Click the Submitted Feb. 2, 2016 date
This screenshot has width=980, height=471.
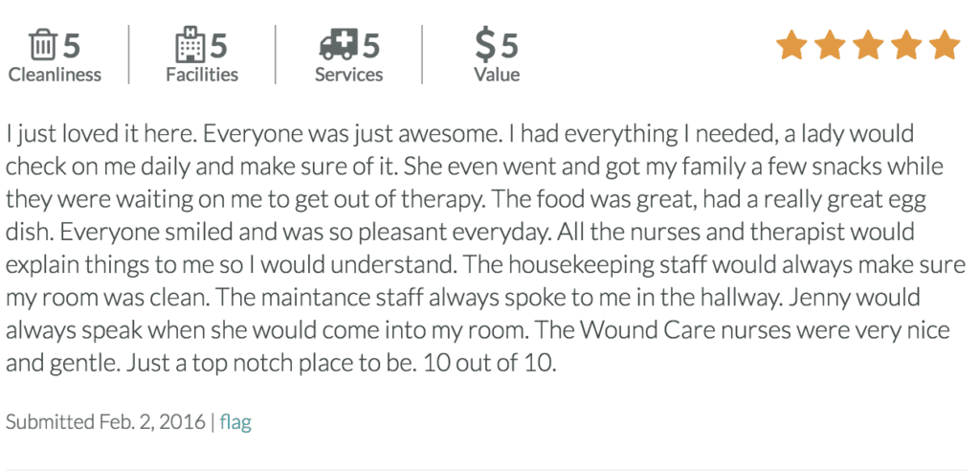click(x=107, y=421)
